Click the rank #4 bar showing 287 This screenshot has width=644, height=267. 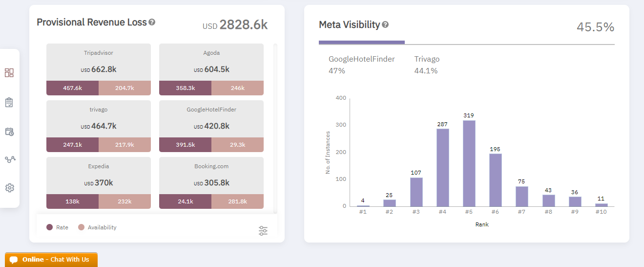(442, 167)
